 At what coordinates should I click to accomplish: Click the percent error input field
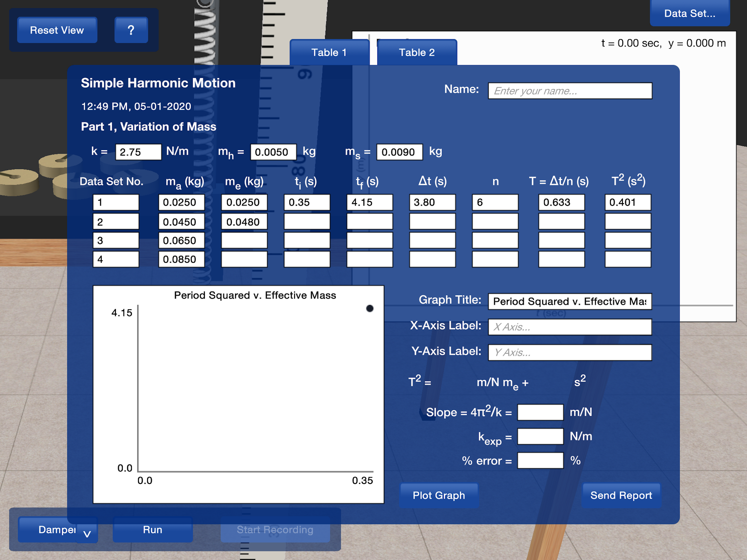540,460
